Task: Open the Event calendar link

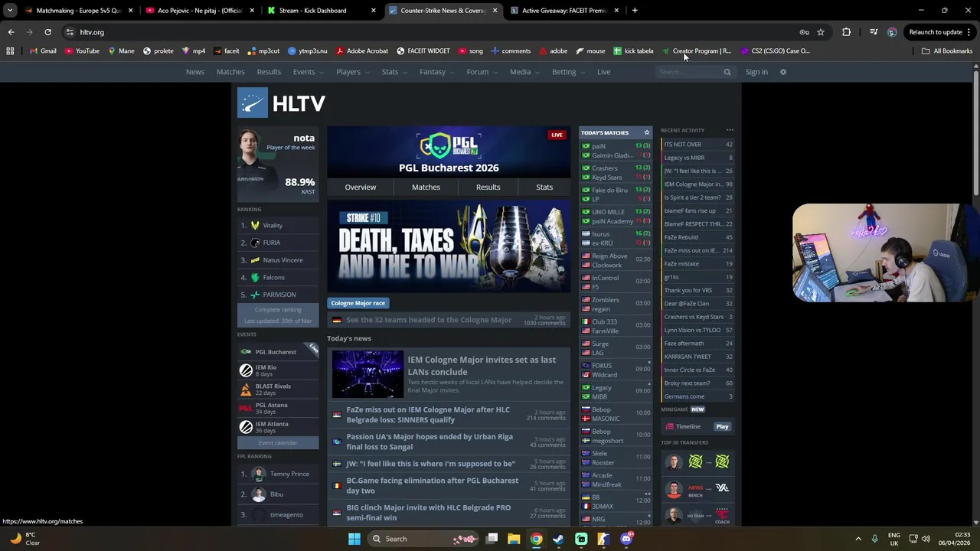Action: click(278, 442)
